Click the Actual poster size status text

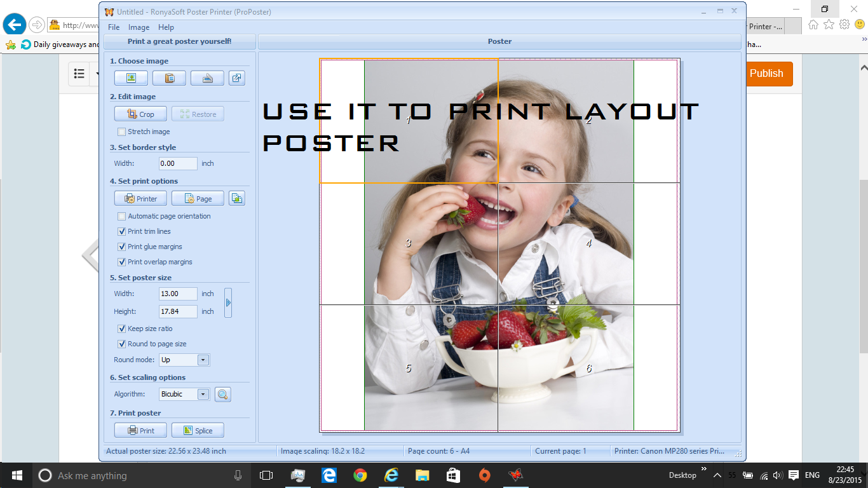pos(166,451)
